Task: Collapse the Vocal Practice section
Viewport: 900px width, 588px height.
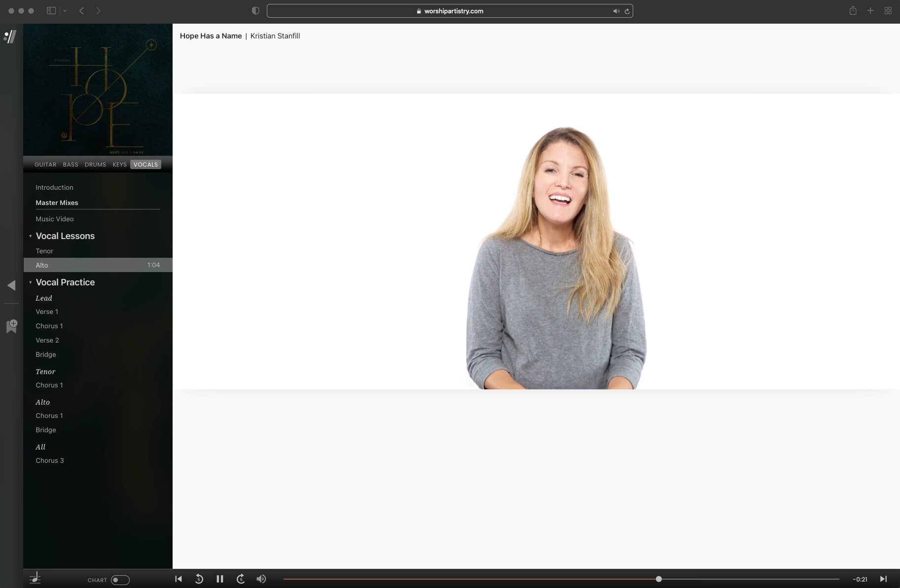Action: click(31, 282)
